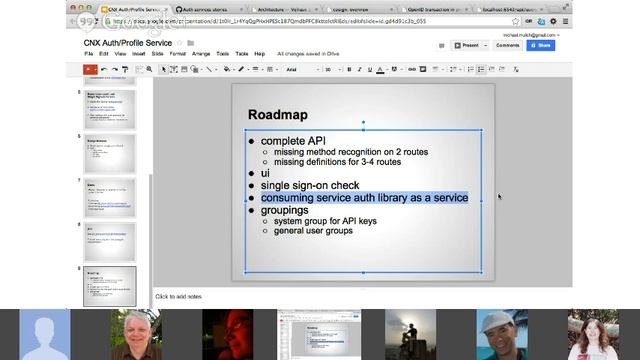Star the CNX Auth/Profile Service presentation

179,43
